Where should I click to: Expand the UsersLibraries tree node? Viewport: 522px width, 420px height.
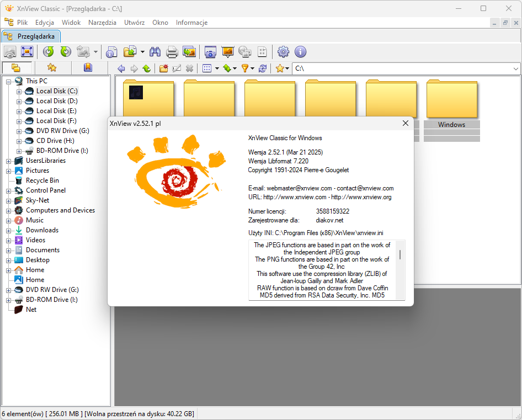(9, 161)
